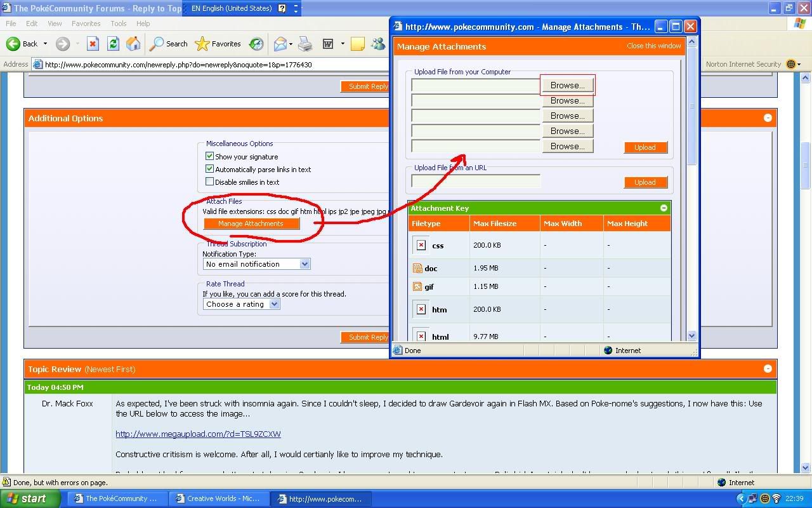Go to Home page via house icon
The width and height of the screenshot is (812, 508).
133,44
